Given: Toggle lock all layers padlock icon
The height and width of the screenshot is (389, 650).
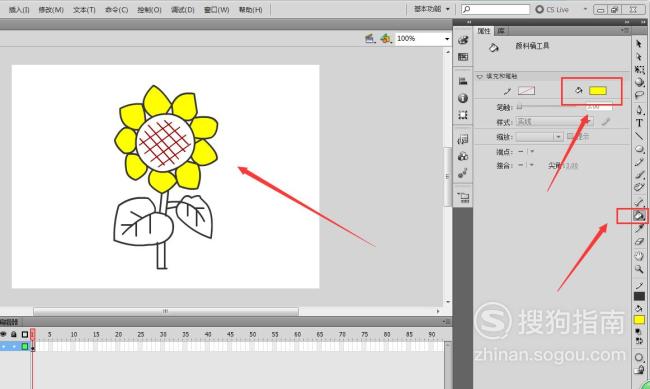Looking at the screenshot, I should 14,334.
